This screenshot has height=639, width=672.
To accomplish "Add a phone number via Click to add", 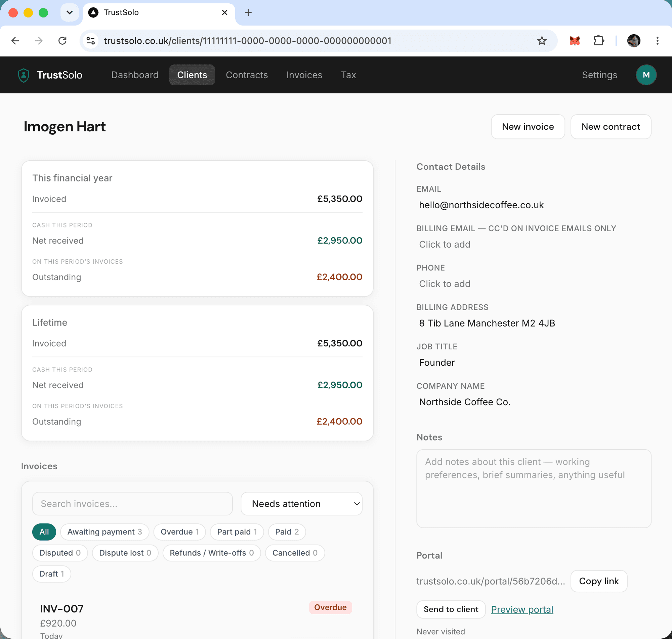I will point(444,284).
